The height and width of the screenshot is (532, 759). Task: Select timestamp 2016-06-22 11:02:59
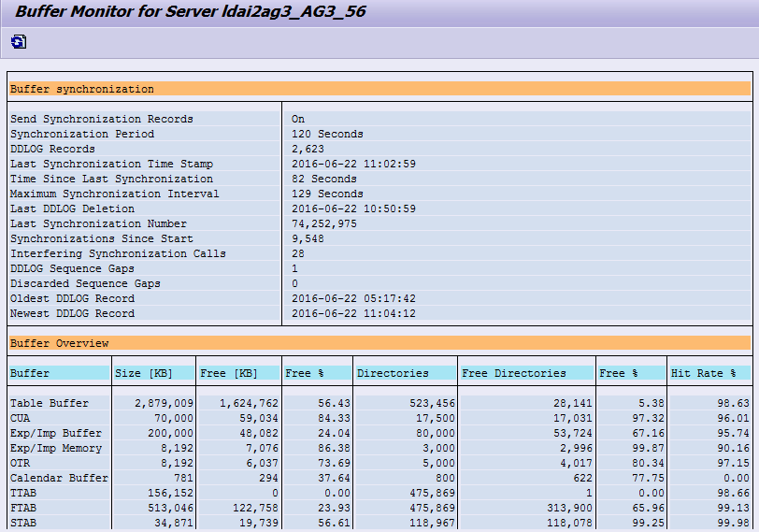click(x=353, y=165)
